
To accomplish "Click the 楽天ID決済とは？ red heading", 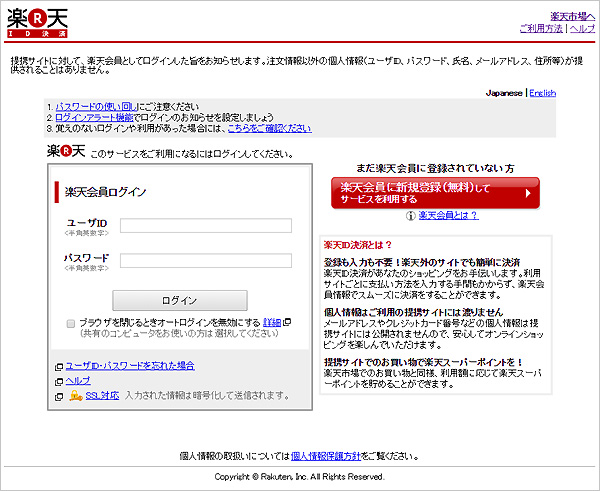I will [x=358, y=245].
